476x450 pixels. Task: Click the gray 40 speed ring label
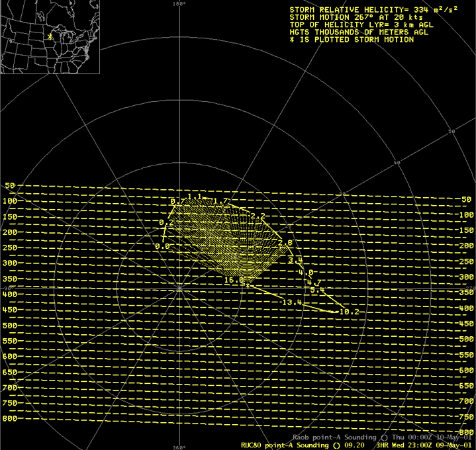coord(397,163)
